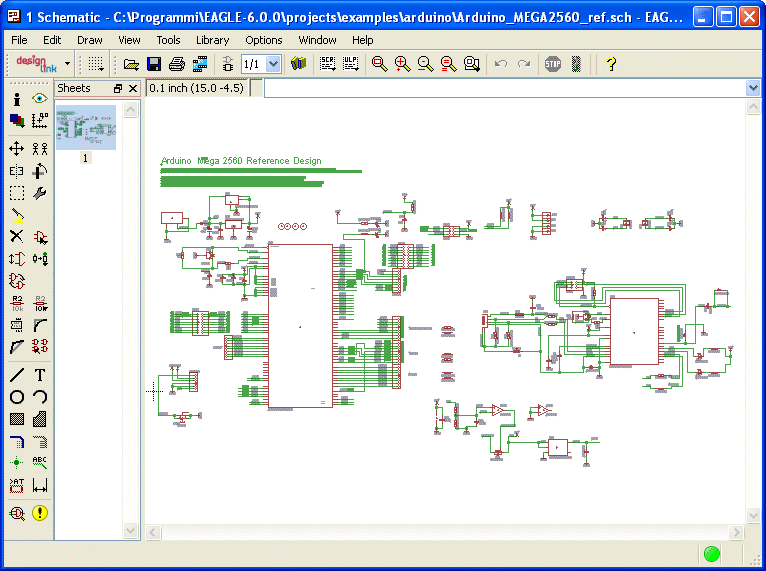The width and height of the screenshot is (766, 571).
Task: Select the Bus tool
Action: [x=17, y=442]
